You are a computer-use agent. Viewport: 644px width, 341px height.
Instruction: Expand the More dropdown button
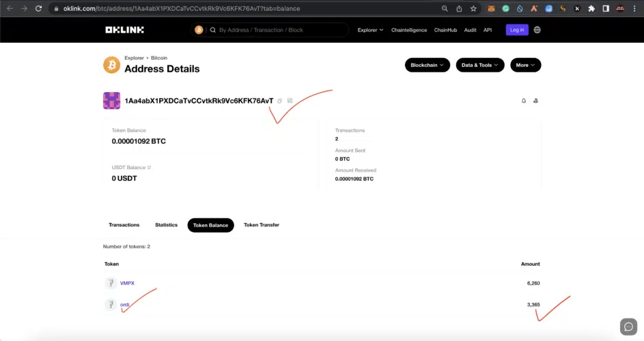(x=525, y=65)
